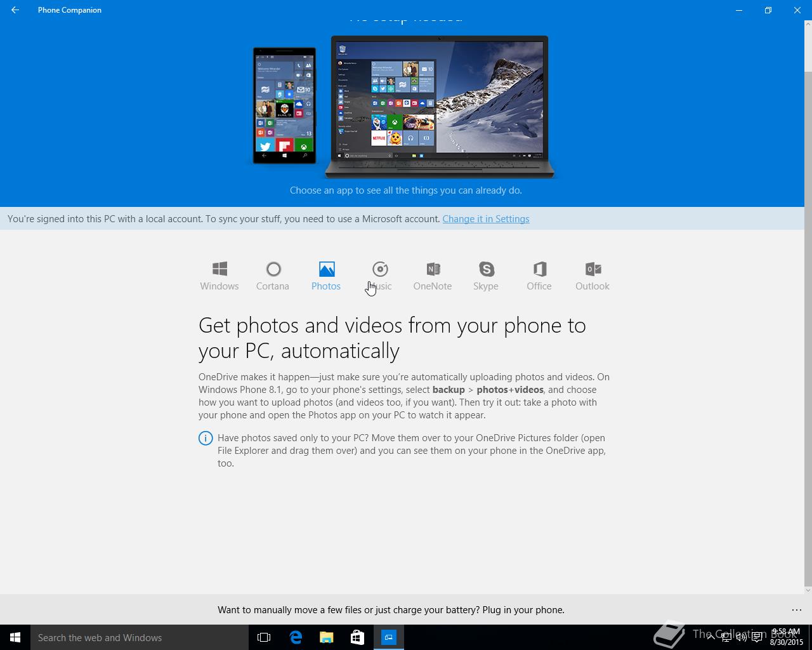Open the Music app section

point(379,276)
